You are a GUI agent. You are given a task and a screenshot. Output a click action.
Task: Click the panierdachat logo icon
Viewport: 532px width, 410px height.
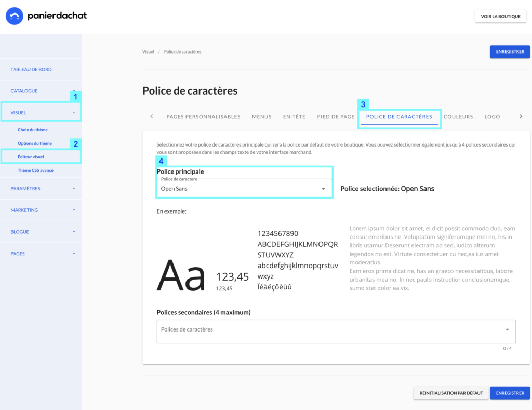pos(14,16)
